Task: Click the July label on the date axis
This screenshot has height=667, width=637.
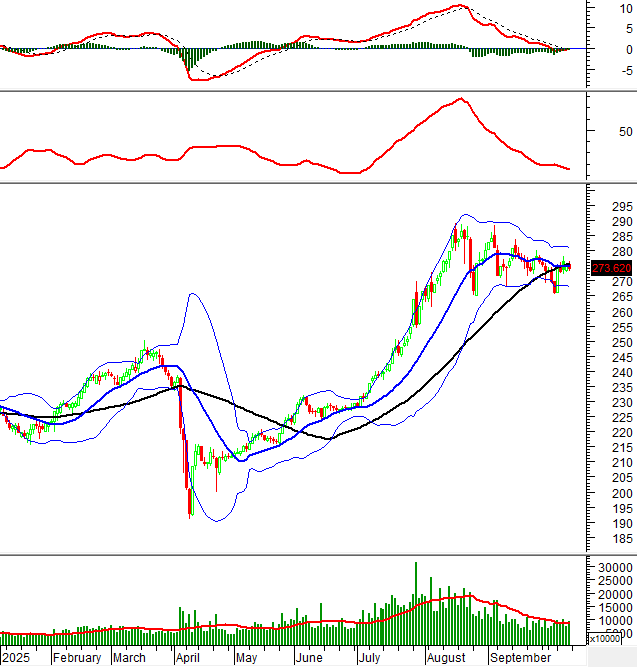Action: point(369,658)
